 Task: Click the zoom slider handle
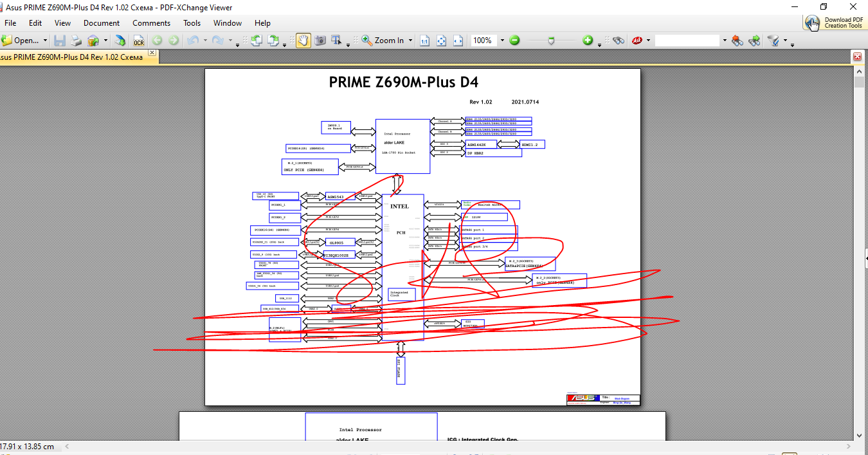pos(551,41)
